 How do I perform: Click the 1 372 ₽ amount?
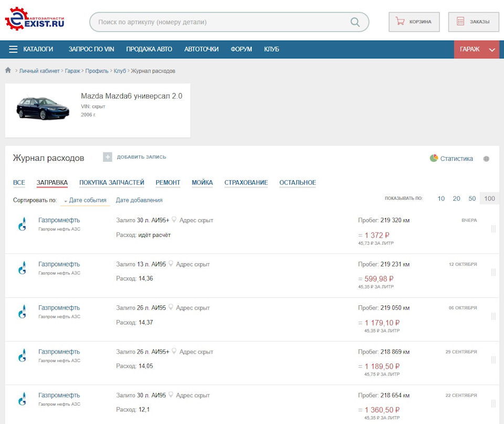(377, 235)
